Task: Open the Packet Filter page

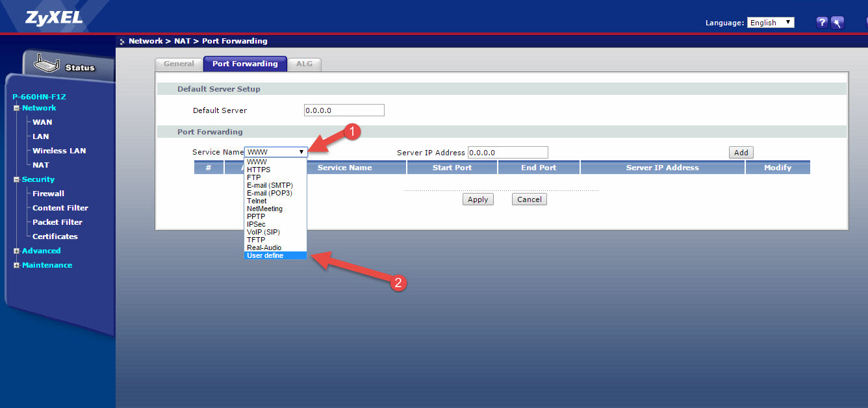Action: 58,222
